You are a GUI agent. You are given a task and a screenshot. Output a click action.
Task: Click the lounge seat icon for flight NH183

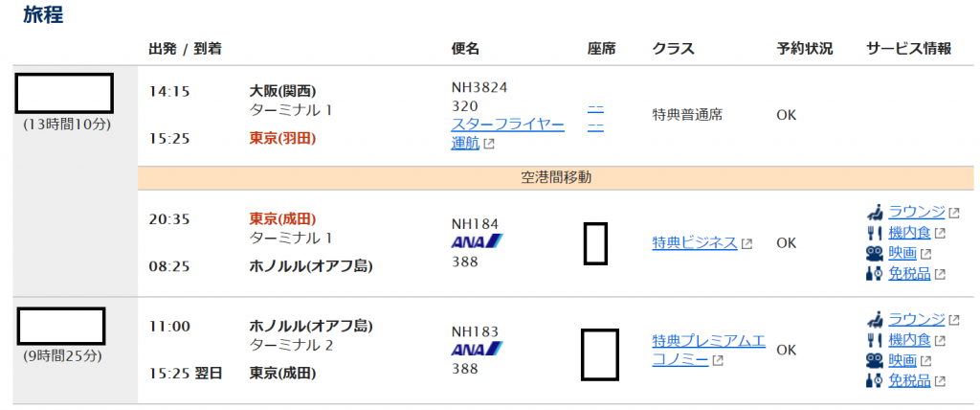[875, 320]
